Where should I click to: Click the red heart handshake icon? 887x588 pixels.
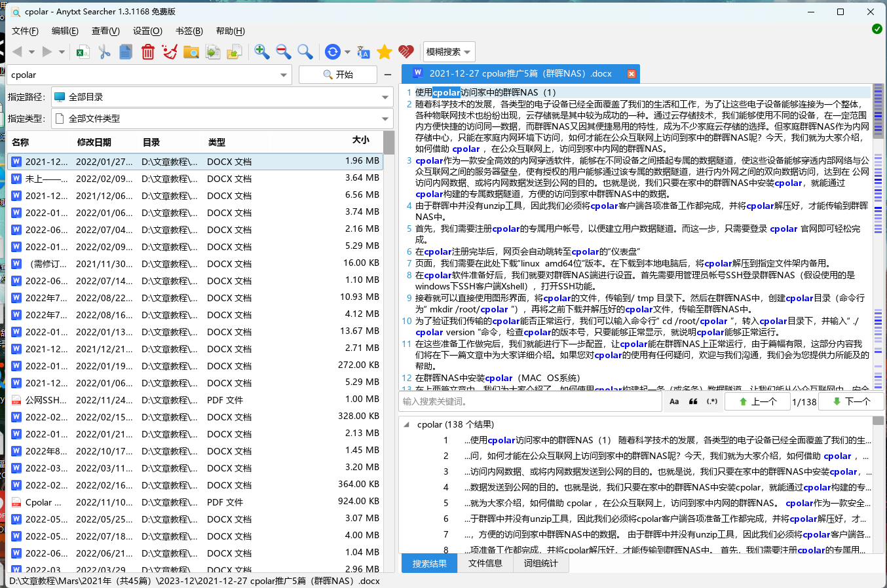pos(406,52)
